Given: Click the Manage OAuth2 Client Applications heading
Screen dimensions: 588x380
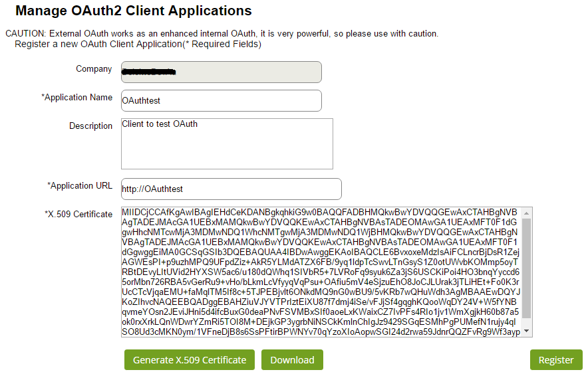Looking at the screenshot, I should (x=134, y=11).
